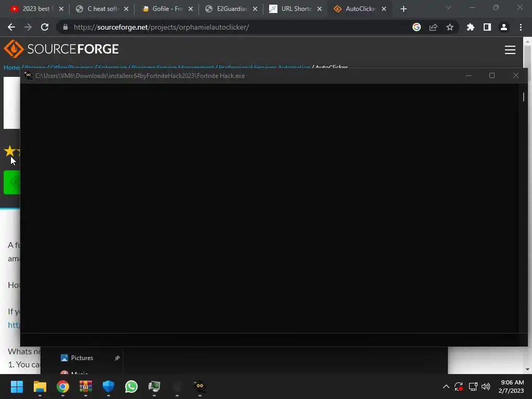Viewport: 532px width, 399px height.
Task: Select the dark mouse icon in the taskbar
Action: 177,387
